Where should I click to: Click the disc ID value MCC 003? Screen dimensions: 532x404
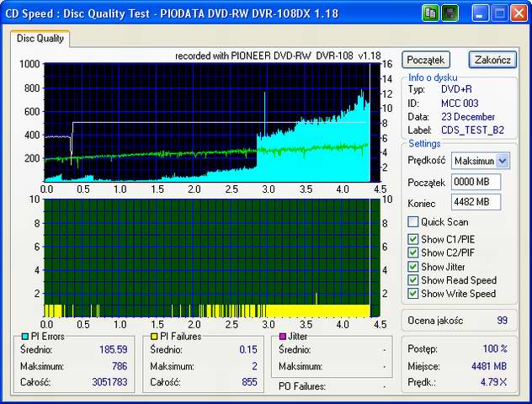[x=460, y=104]
